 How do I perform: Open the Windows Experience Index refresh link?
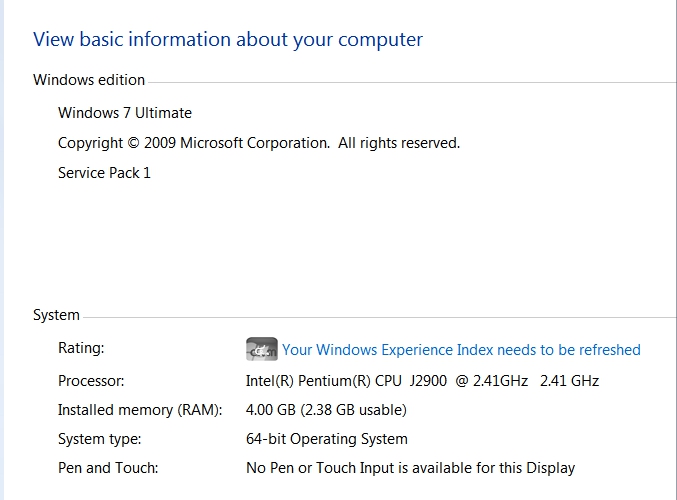point(461,350)
